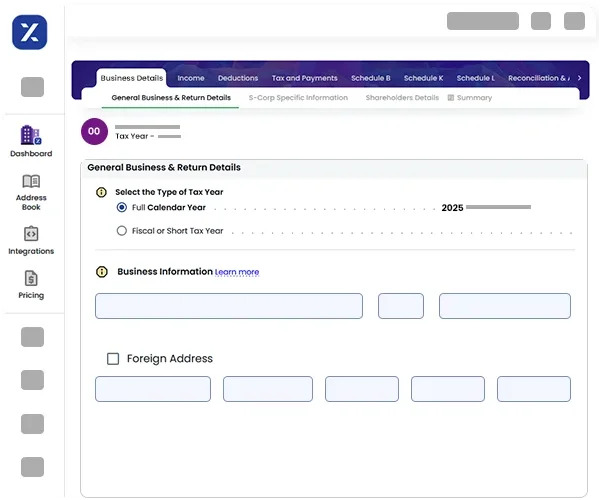Viewport: 600px width, 500px height.
Task: Click the purple 00 avatar circle
Action: (94, 131)
